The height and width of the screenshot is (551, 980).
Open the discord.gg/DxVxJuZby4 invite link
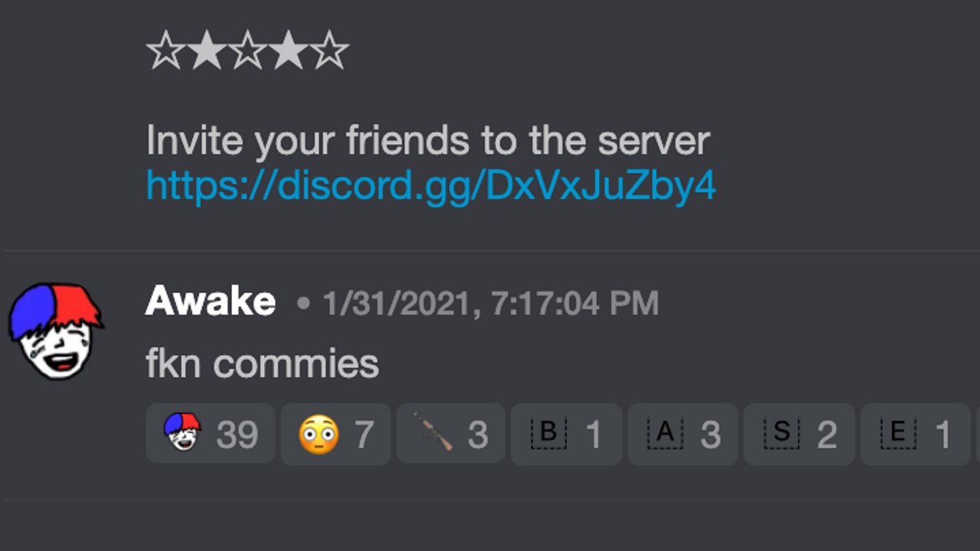click(x=431, y=186)
